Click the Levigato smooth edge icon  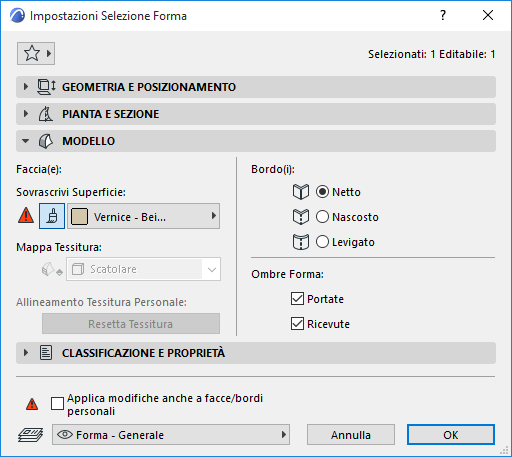(x=301, y=242)
